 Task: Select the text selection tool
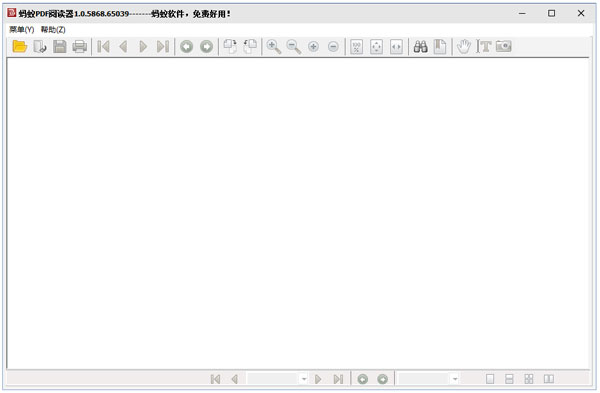click(484, 47)
